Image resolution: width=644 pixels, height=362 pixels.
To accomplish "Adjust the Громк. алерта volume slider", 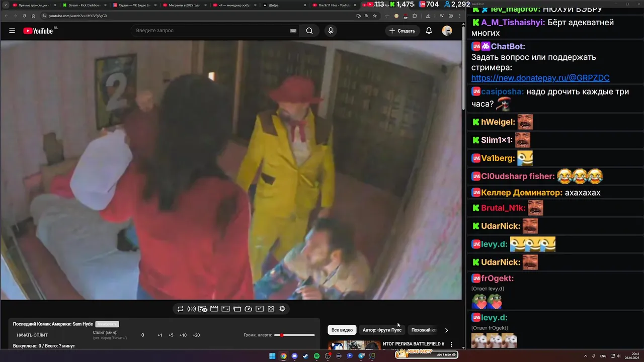I will [x=294, y=335].
